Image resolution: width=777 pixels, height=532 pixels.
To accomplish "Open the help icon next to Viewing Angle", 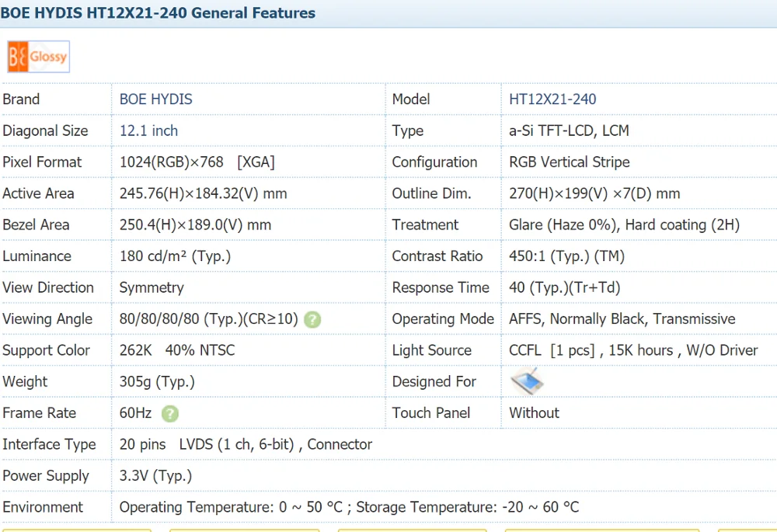I will (312, 319).
